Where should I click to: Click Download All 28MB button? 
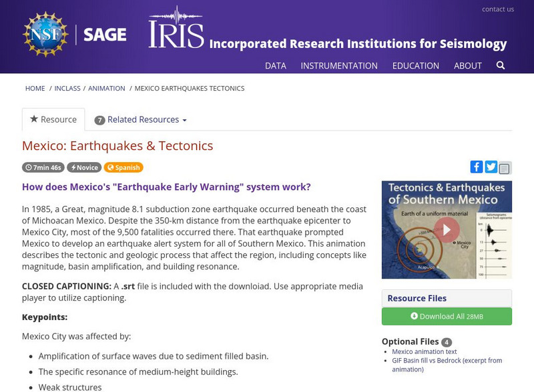pyautogui.click(x=446, y=315)
